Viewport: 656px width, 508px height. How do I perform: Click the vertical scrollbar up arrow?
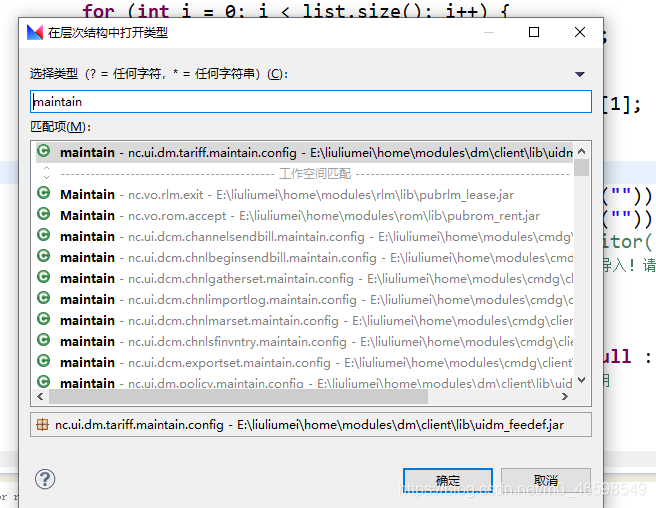click(x=582, y=151)
